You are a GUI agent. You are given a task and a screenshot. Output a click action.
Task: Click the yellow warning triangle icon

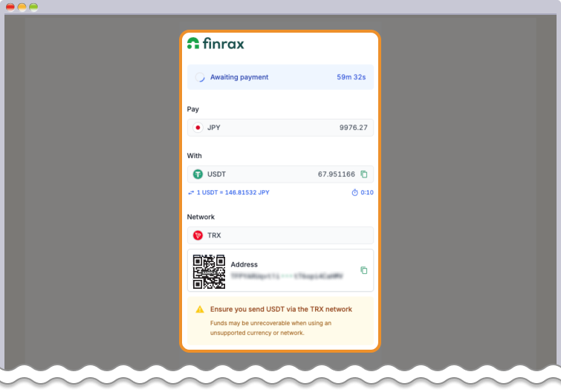199,309
